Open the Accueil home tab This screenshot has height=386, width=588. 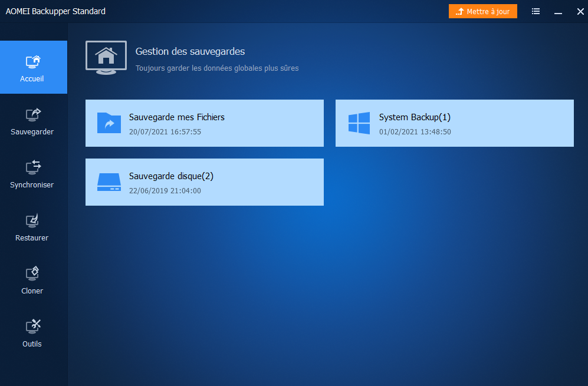click(34, 67)
